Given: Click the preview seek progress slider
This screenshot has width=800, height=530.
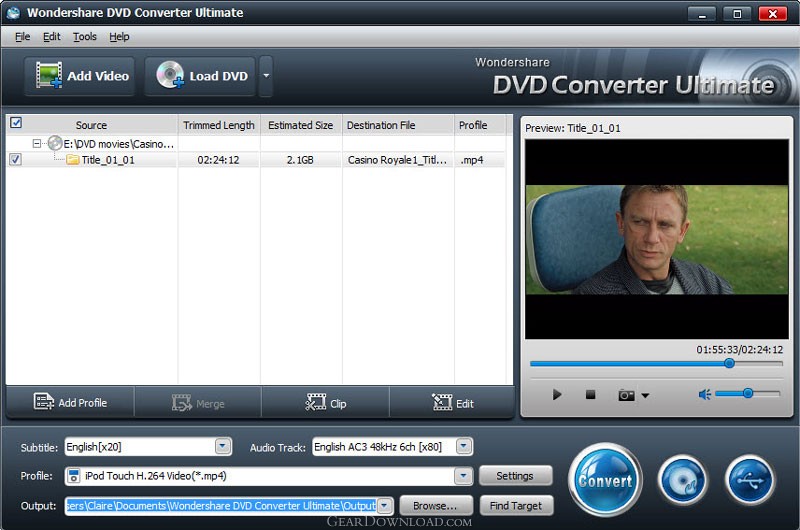Looking at the screenshot, I should pos(656,363).
